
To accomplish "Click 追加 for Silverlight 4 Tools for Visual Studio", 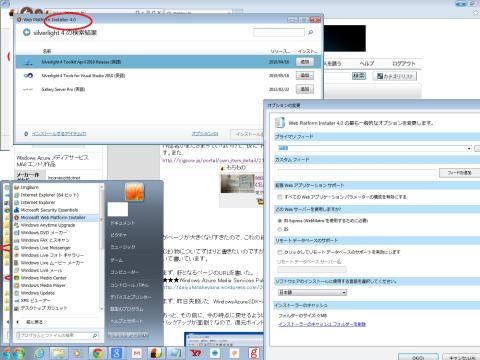I will 305,76.
